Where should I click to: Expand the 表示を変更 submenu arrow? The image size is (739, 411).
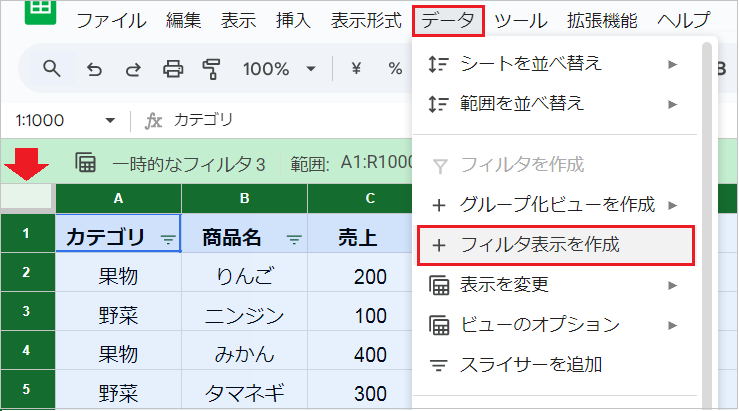click(x=673, y=286)
